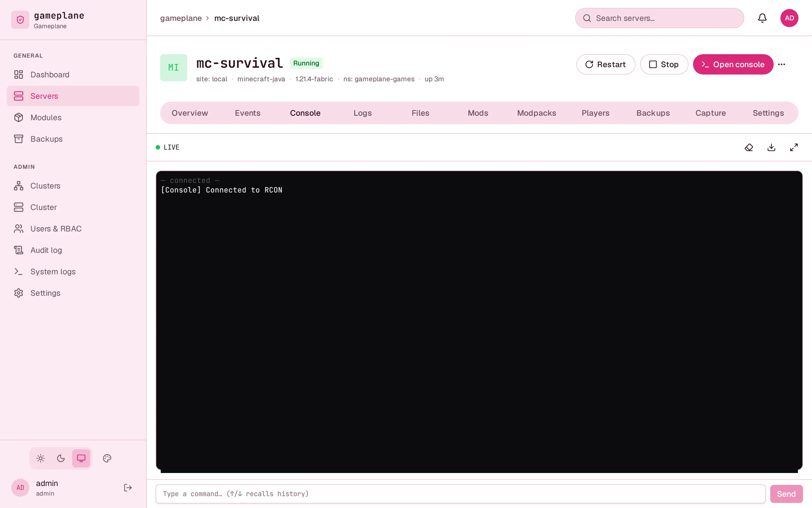
Task: Open the Capture tab
Action: pyautogui.click(x=710, y=113)
